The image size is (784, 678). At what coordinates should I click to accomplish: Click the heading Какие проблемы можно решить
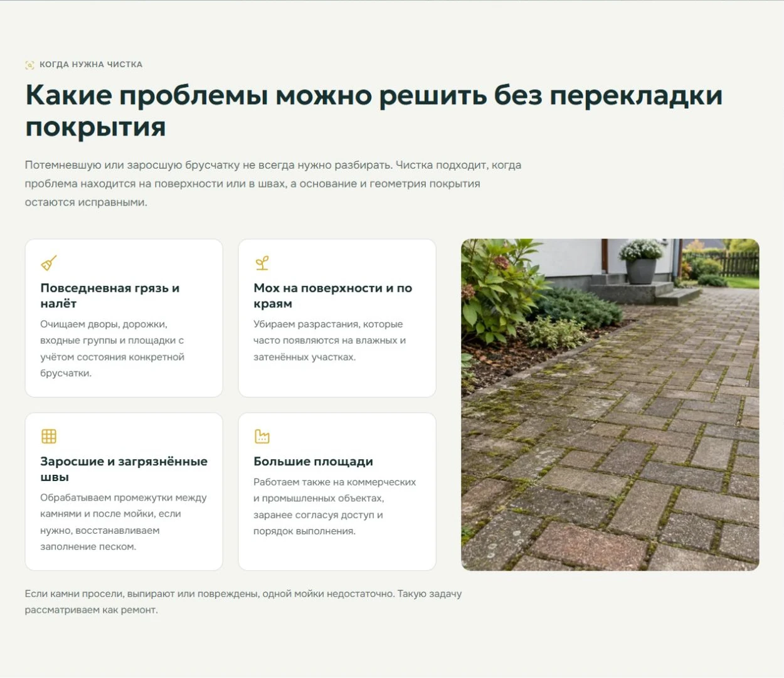tap(374, 110)
